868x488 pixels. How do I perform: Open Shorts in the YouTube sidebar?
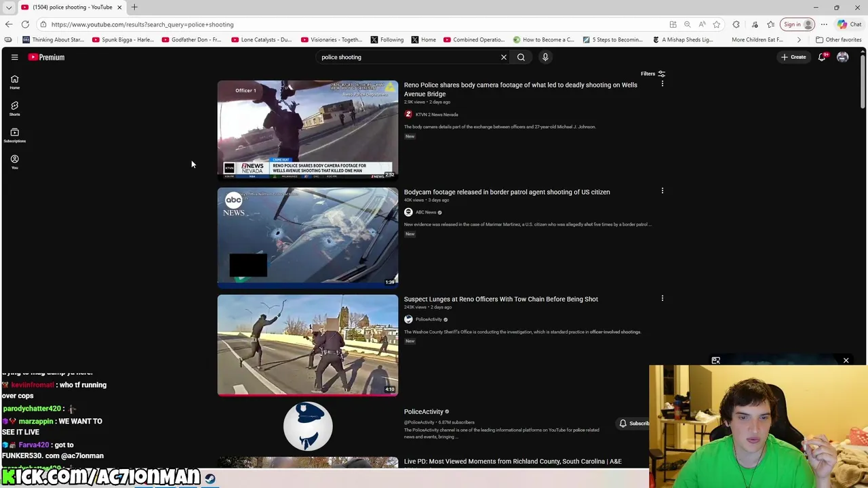[14, 108]
